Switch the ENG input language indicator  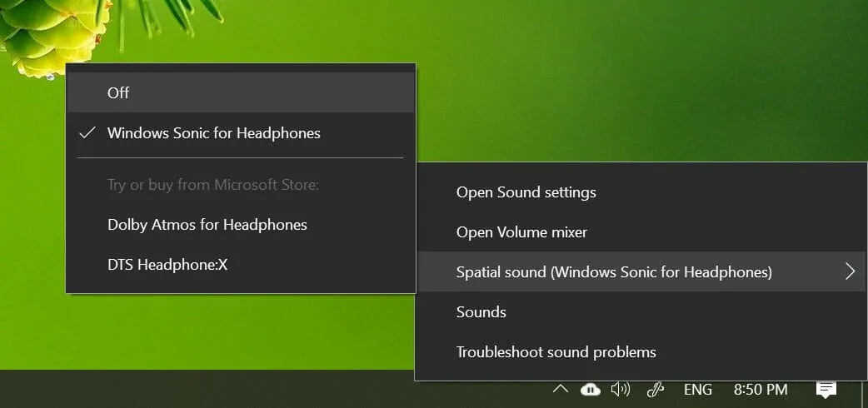(697, 390)
